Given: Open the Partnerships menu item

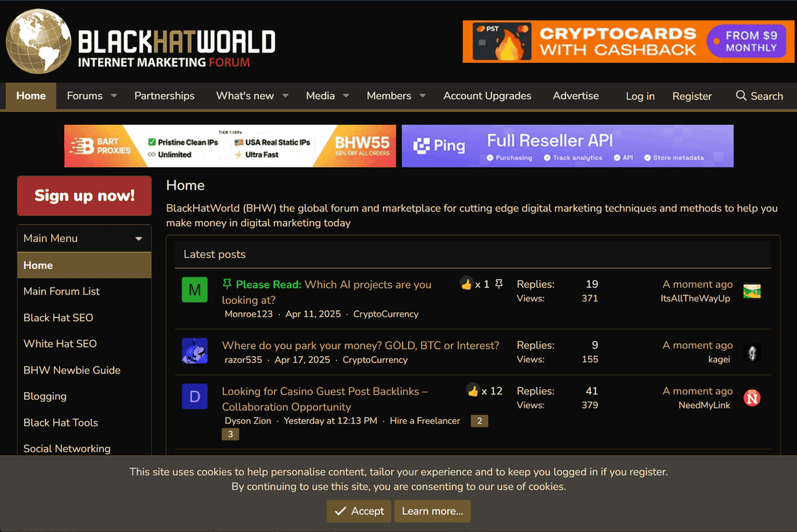Looking at the screenshot, I should [x=164, y=96].
